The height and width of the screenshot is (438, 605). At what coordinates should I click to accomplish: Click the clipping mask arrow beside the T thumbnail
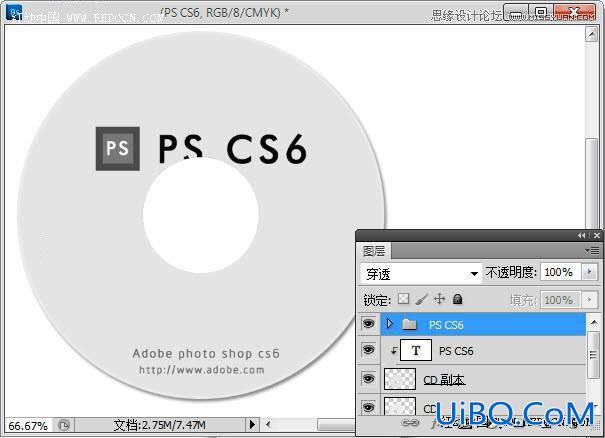(394, 351)
